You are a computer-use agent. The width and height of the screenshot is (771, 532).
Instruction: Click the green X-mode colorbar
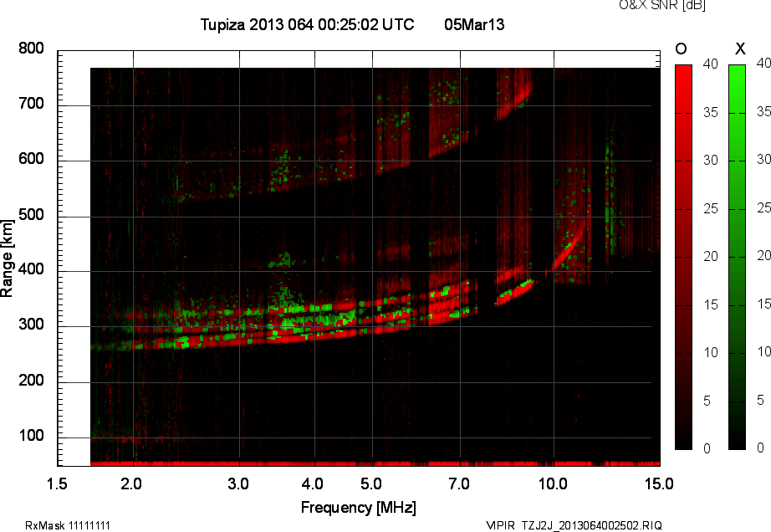pos(737,257)
